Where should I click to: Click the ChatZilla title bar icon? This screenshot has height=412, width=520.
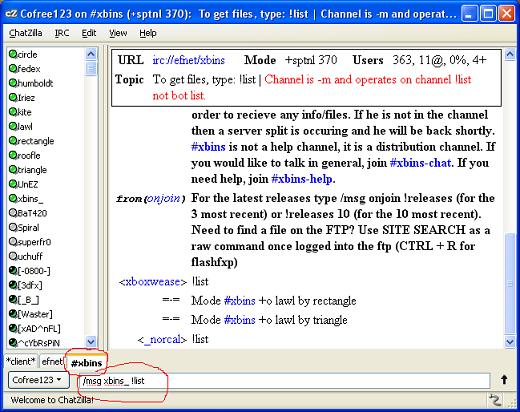click(11, 14)
